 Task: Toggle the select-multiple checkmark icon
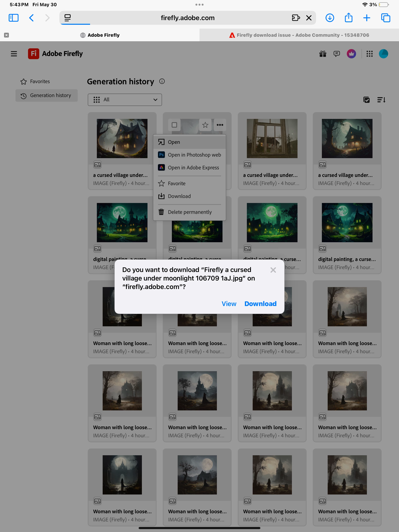pyautogui.click(x=366, y=100)
